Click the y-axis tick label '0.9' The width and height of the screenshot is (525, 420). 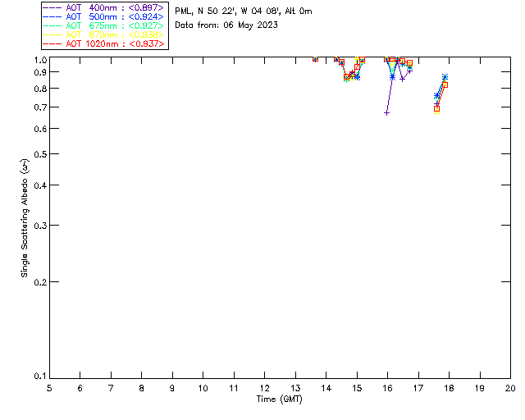point(40,72)
